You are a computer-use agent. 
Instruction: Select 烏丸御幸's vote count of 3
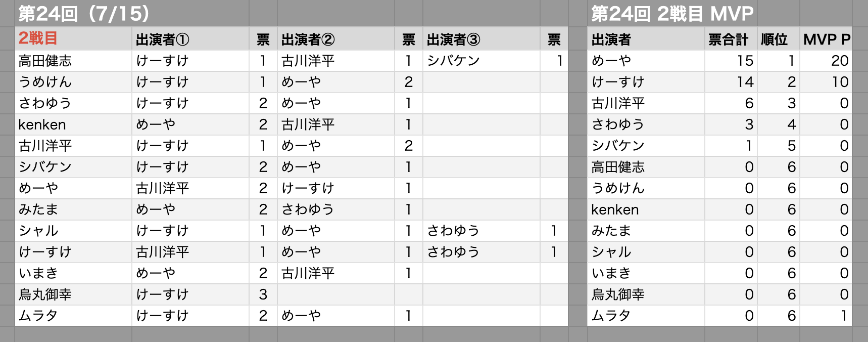(x=263, y=294)
